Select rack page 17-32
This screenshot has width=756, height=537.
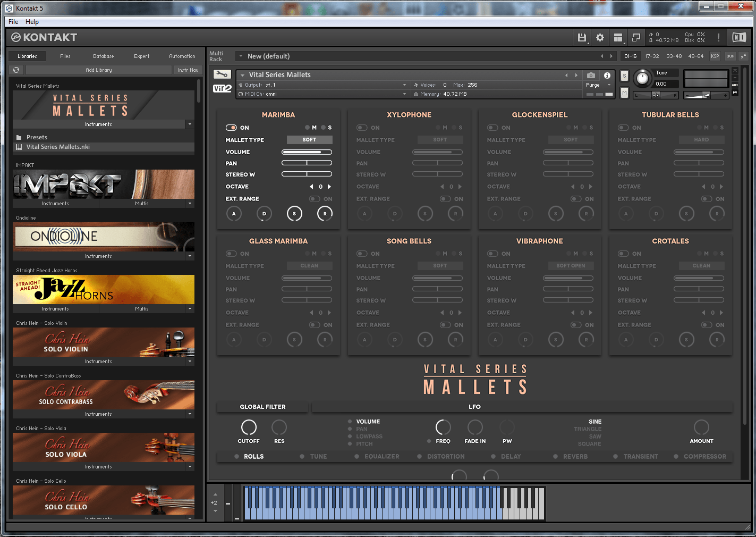click(x=652, y=56)
